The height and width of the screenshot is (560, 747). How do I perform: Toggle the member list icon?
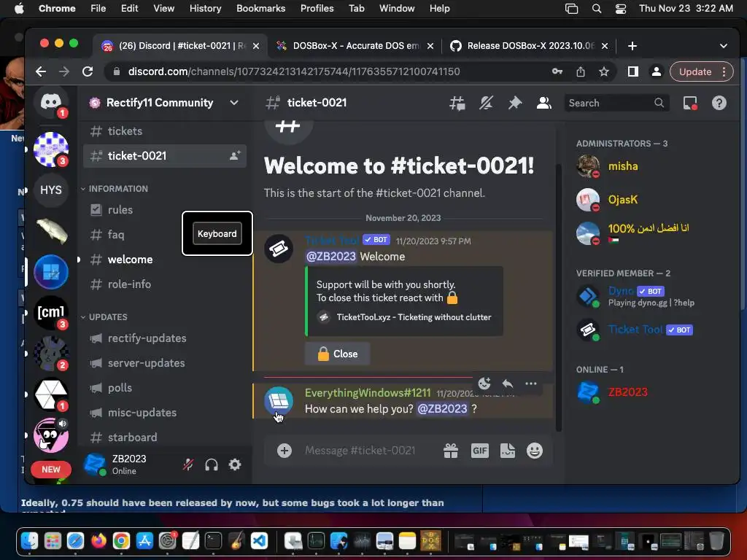543,103
